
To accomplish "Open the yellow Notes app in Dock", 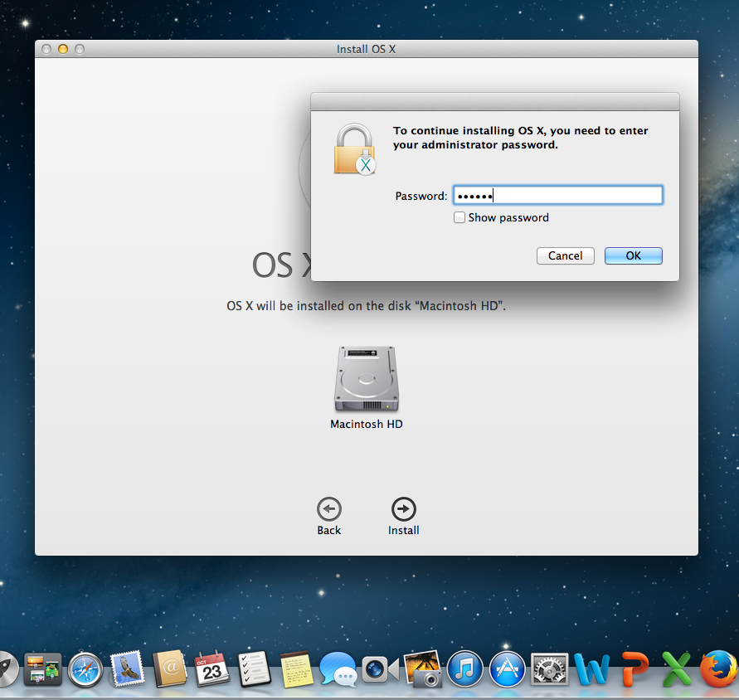I will pos(296,669).
